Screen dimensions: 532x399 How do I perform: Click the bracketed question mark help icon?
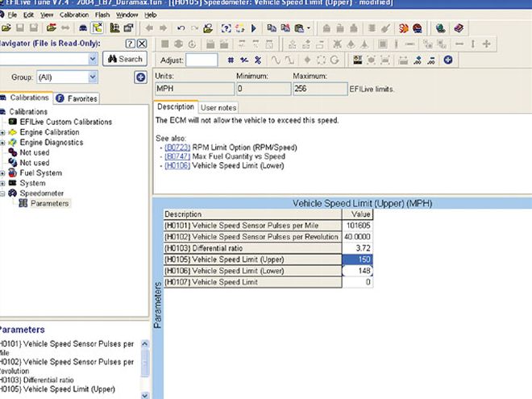coord(226,28)
